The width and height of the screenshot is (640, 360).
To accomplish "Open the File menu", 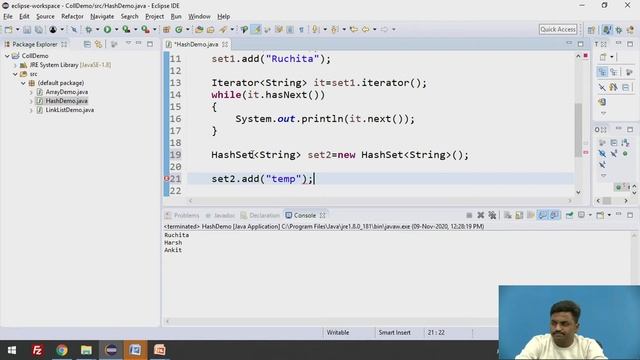I will click(8, 17).
